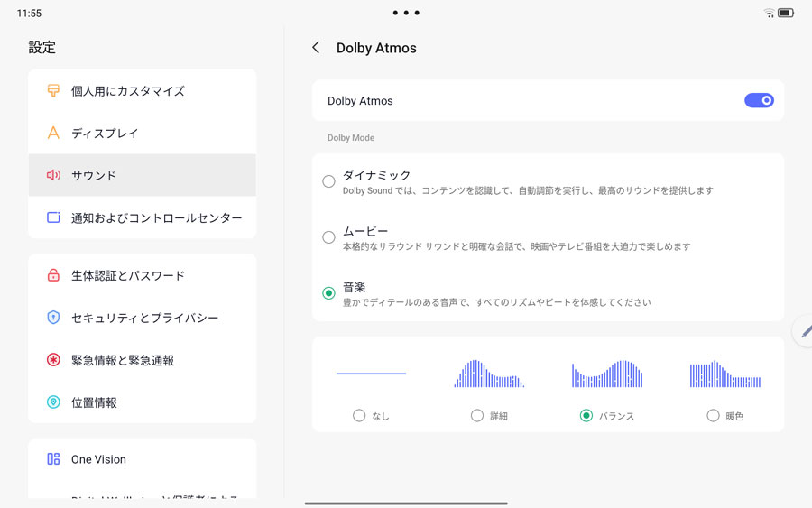Tap the 音楽 description text
812x508 pixels.
pyautogui.click(x=496, y=302)
